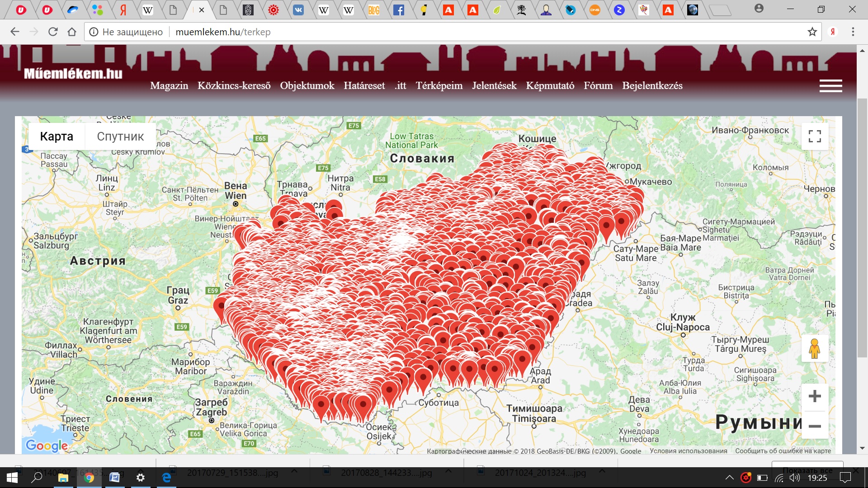This screenshot has width=868, height=488.
Task: Go forward with the browser arrow
Action: pos(34,32)
